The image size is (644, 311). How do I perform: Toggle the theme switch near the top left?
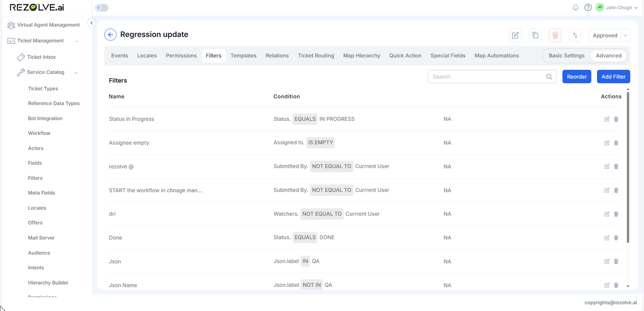coord(101,7)
